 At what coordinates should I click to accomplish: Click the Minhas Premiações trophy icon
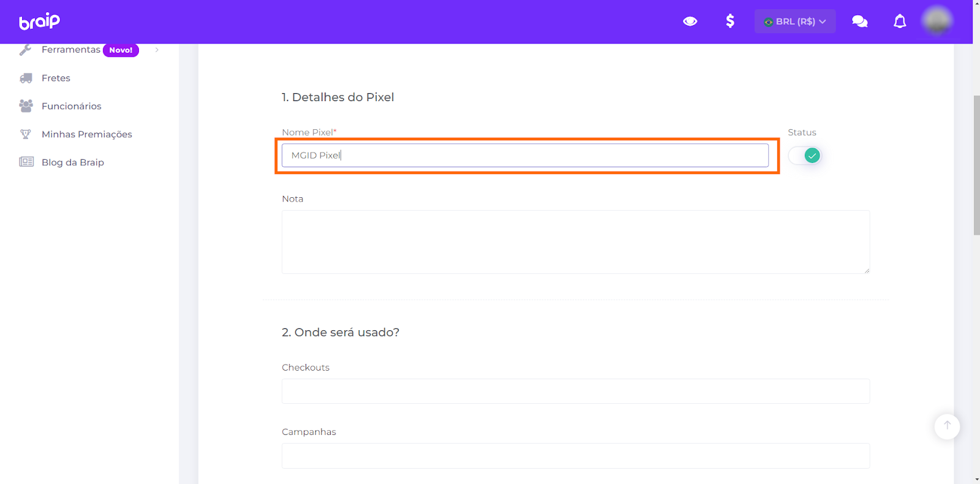pyautogui.click(x=26, y=134)
